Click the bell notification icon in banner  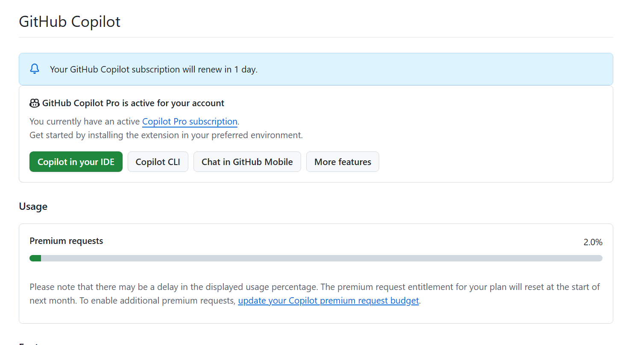[35, 69]
